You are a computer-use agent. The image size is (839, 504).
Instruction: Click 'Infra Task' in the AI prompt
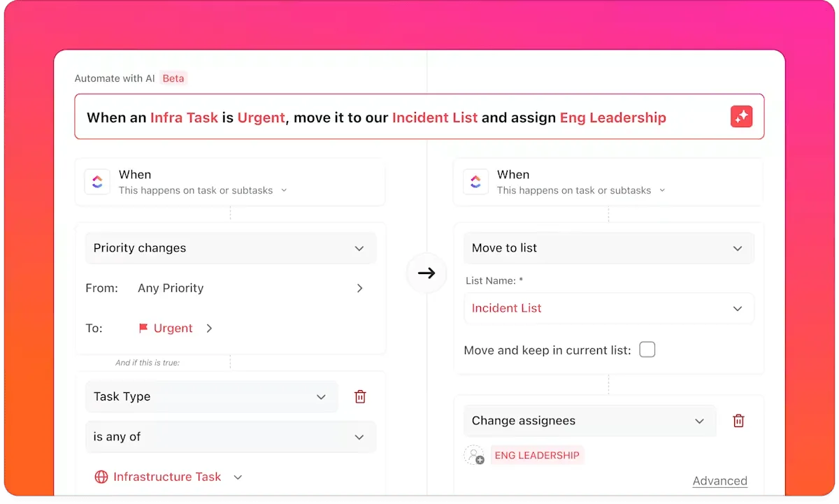(184, 117)
